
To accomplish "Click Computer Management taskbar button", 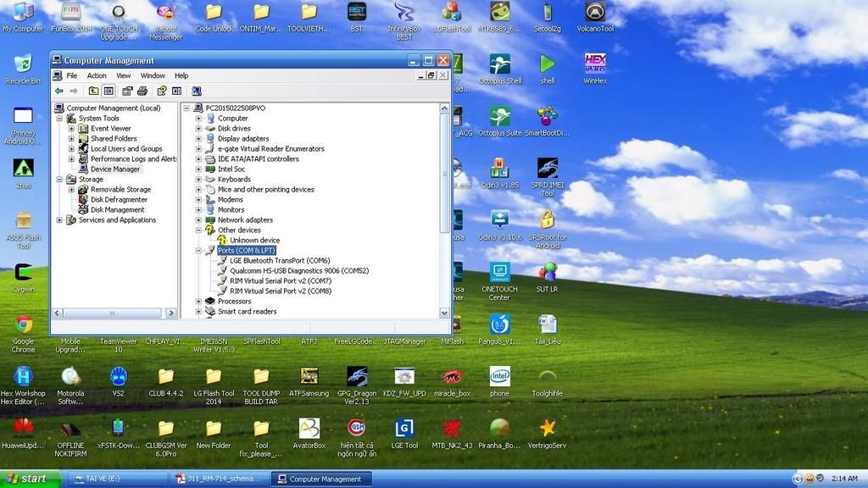I will pos(321,479).
